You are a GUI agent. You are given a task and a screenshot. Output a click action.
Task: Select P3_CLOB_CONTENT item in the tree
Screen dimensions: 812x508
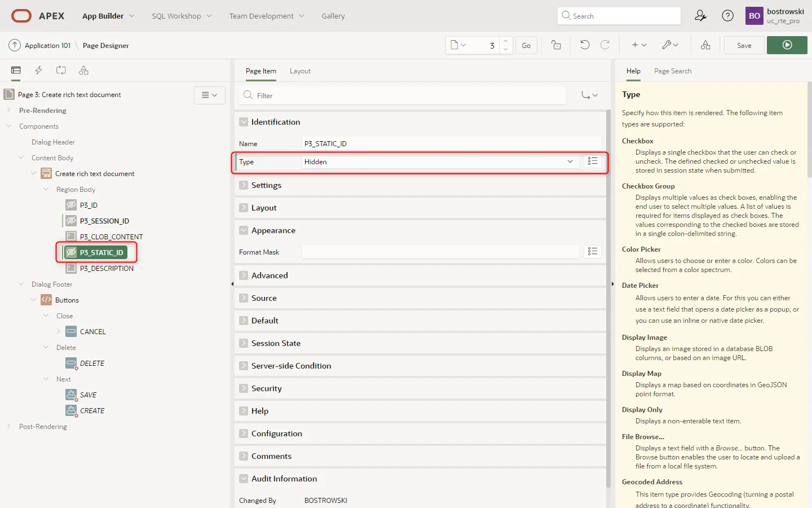point(111,237)
